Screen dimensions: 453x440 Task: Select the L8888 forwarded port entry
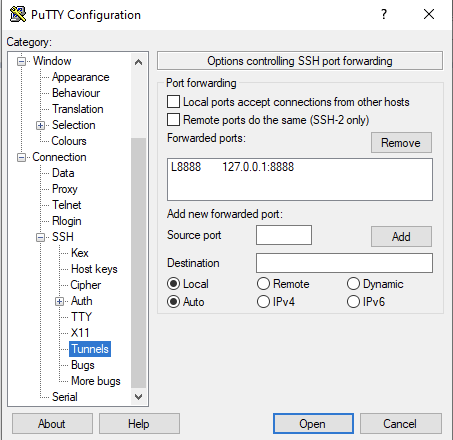(x=233, y=167)
